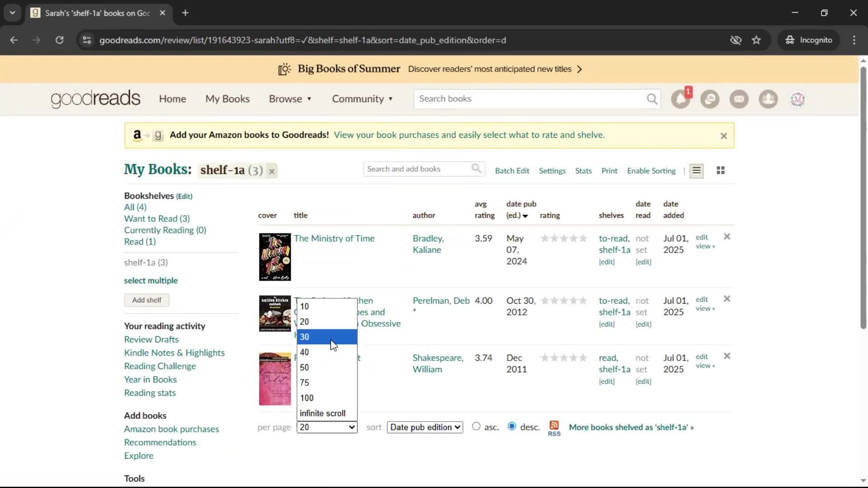Open Amazon book purchases link
This screenshot has height=488, width=868.
coord(171,429)
